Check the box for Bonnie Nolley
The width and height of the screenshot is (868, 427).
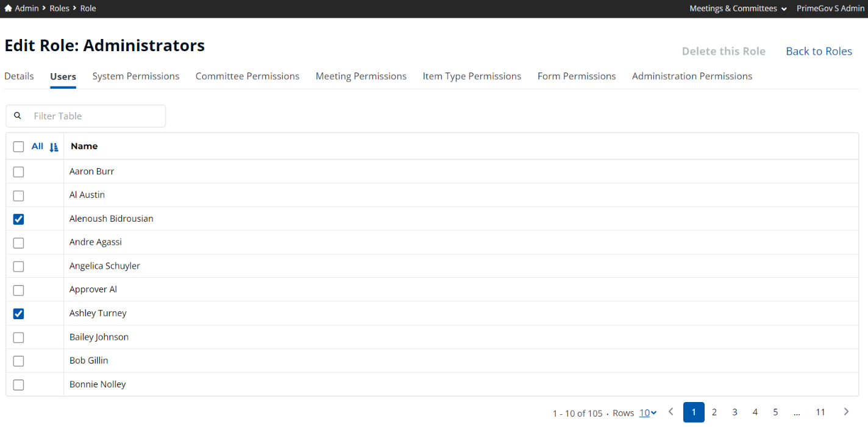coord(18,385)
